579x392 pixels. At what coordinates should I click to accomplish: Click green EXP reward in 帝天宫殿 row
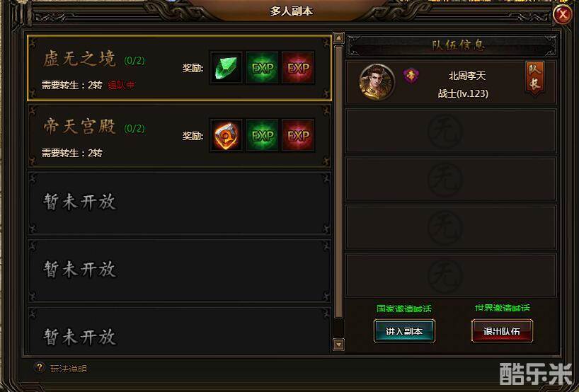click(262, 135)
